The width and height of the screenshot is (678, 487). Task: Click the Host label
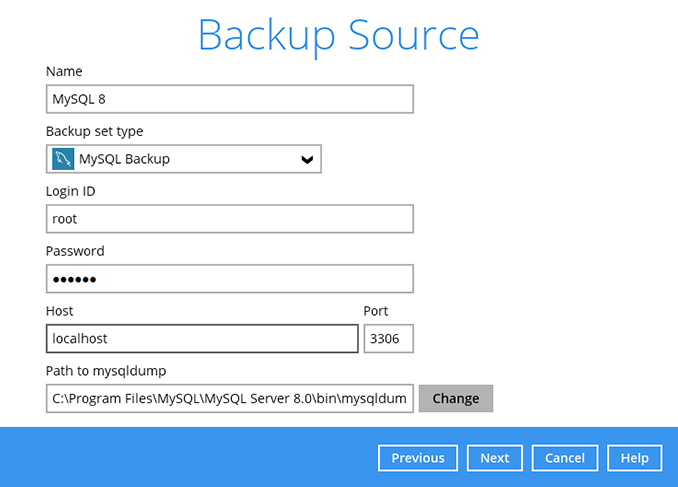(60, 311)
